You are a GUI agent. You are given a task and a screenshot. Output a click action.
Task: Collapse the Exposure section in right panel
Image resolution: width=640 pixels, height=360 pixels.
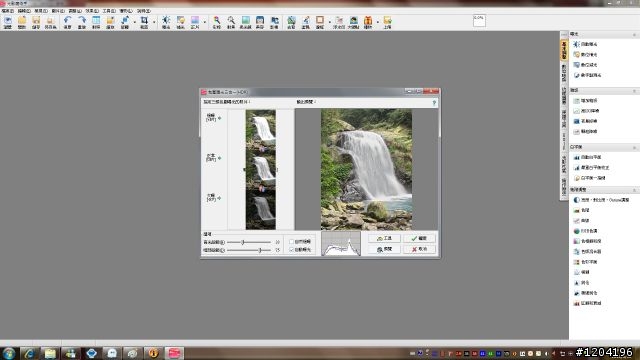(x=634, y=34)
